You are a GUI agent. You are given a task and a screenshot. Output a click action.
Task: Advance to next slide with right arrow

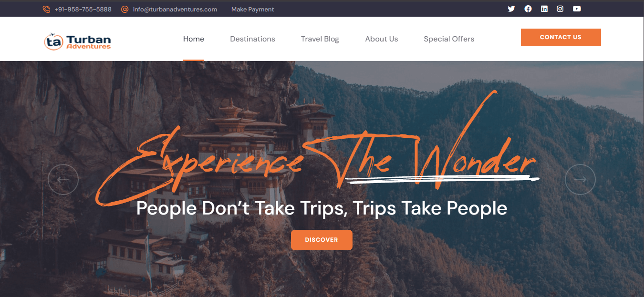(x=580, y=179)
